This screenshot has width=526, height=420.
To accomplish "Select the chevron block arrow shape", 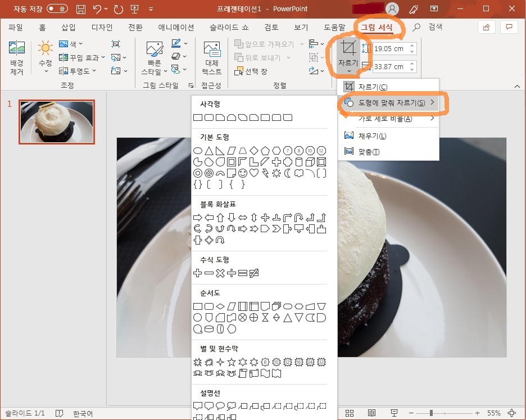I will point(276,229).
